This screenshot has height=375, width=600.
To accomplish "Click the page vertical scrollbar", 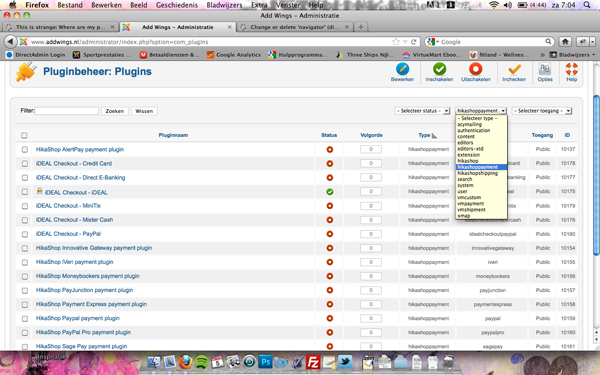I will [x=596, y=174].
